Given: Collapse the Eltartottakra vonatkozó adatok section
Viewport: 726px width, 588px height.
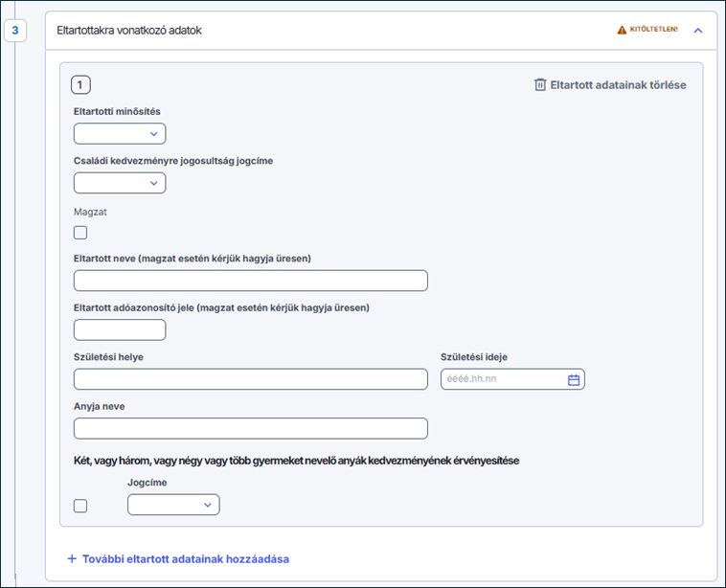Looking at the screenshot, I should point(698,31).
